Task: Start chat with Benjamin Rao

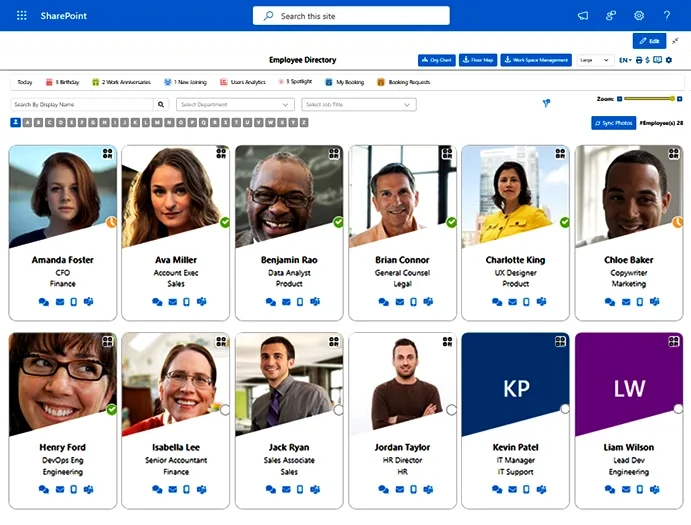Action: coord(271,302)
